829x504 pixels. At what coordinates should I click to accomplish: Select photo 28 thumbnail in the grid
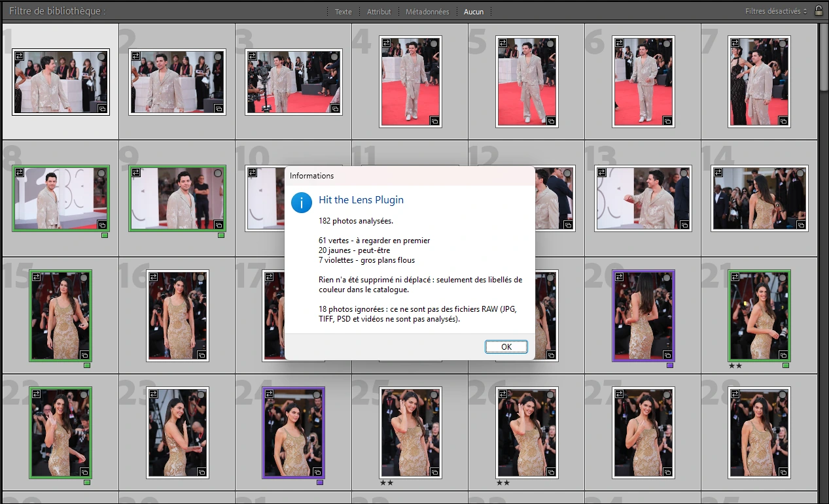pos(760,433)
